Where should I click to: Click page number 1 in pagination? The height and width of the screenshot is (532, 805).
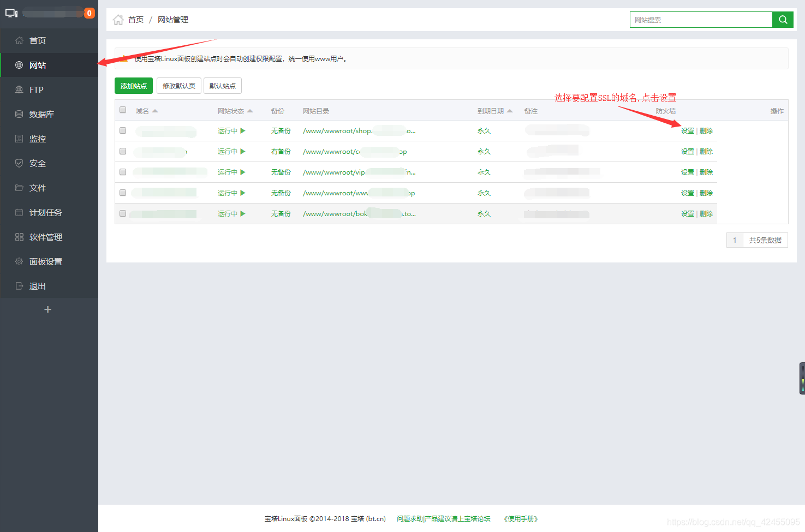(x=735, y=240)
